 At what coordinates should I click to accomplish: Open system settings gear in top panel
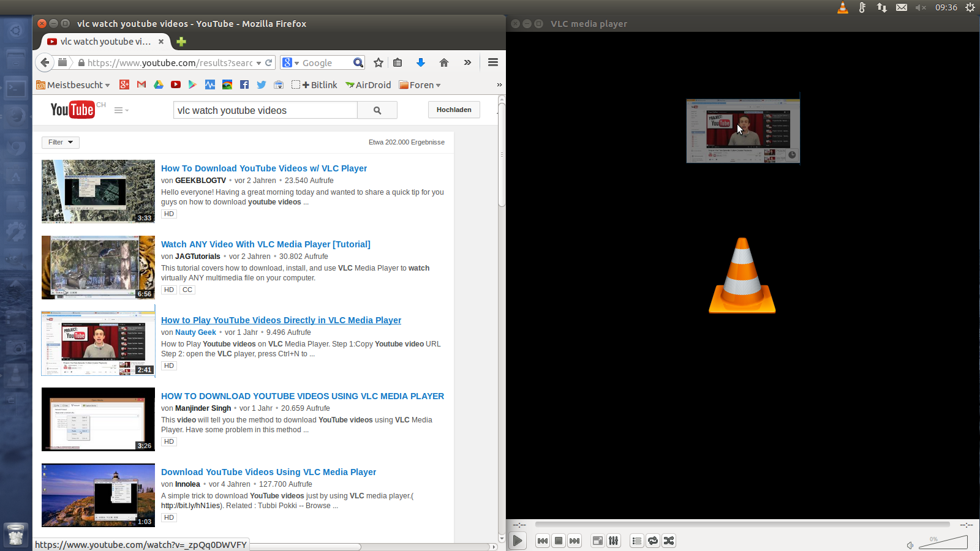click(970, 7)
